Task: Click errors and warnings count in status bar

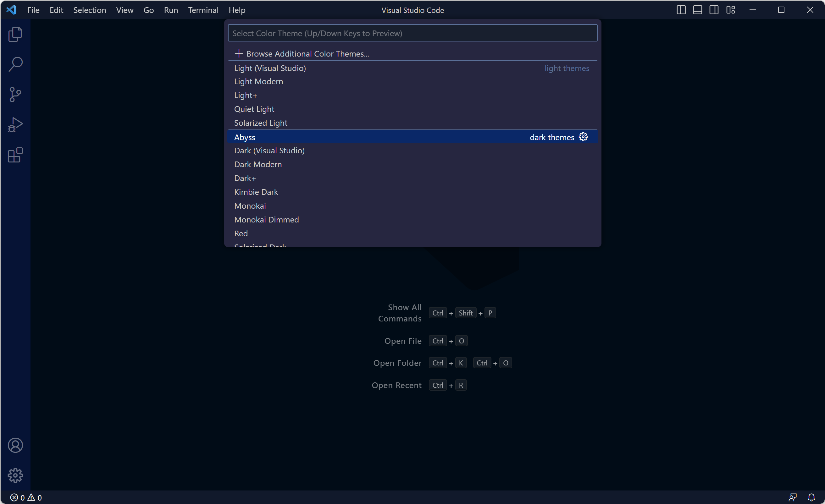Action: point(26,497)
